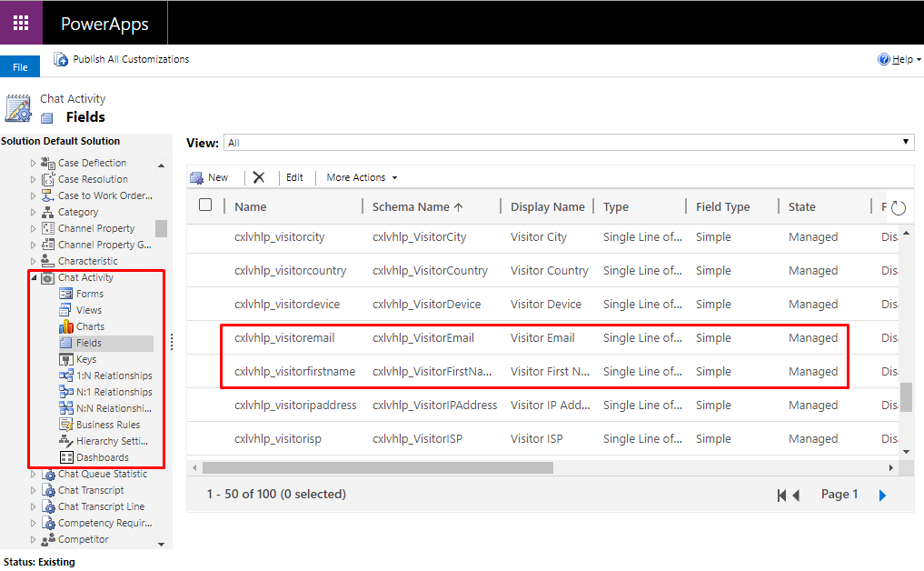The image size is (924, 571).
Task: Click the grid vertical scrollbar thumb
Action: 906,397
